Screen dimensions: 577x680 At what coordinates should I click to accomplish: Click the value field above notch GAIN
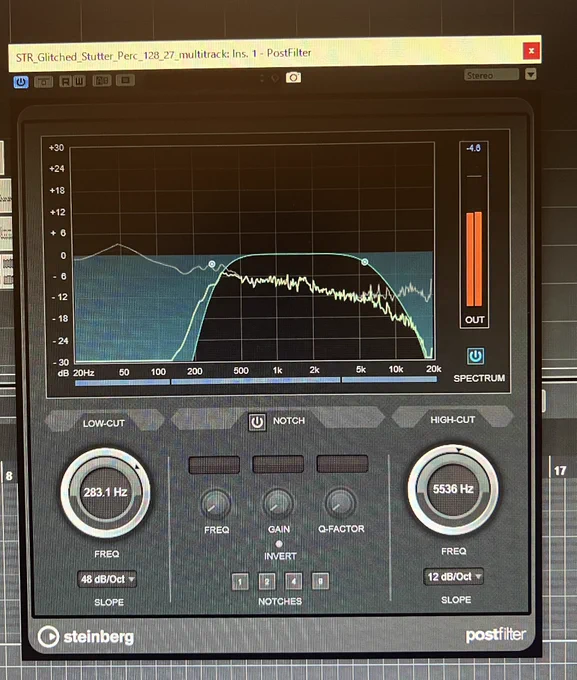click(x=278, y=464)
